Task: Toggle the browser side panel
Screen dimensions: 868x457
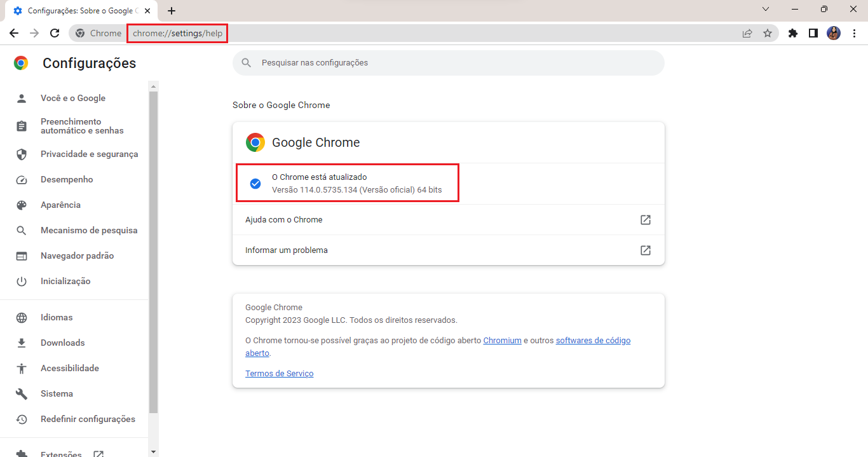Action: tap(813, 33)
